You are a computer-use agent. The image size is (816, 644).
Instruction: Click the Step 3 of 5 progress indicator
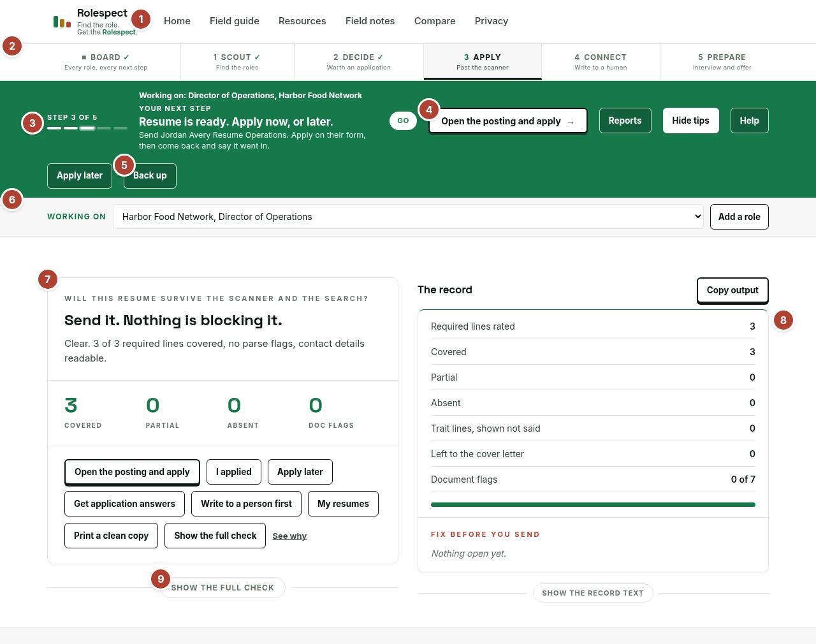pos(87,122)
